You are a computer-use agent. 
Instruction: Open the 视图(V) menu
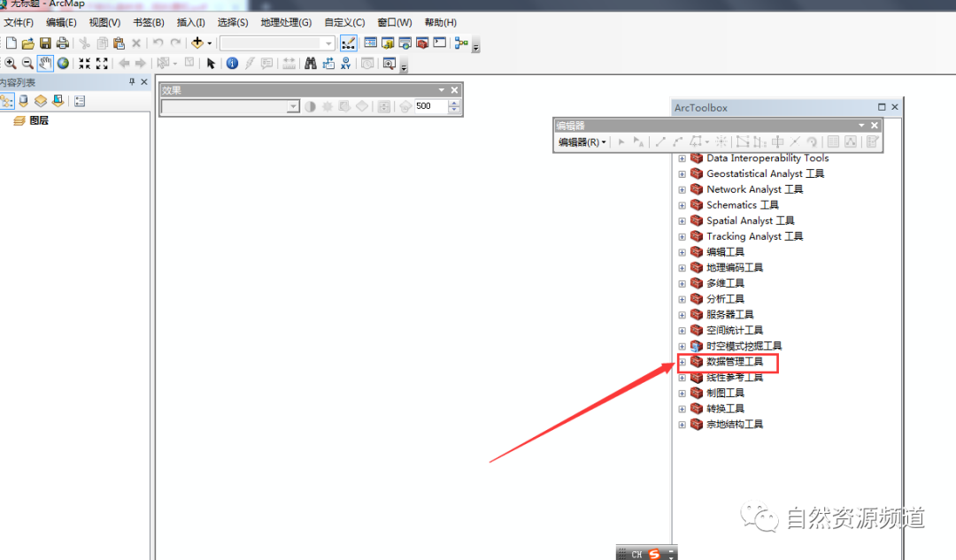tap(104, 22)
